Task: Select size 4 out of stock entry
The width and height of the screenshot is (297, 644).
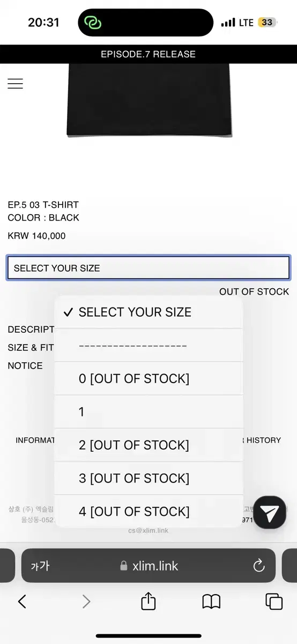Action: point(148,511)
